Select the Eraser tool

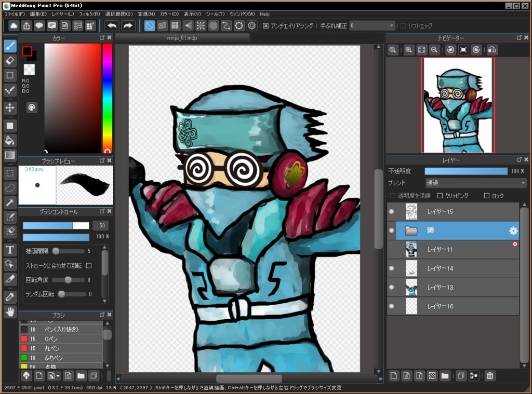point(10,61)
